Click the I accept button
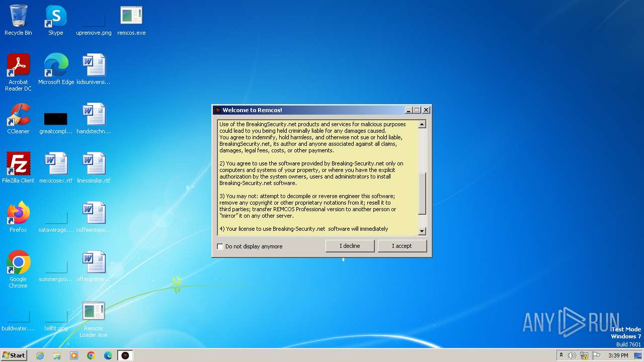Screen dimensions: 644x362 click(x=402, y=246)
